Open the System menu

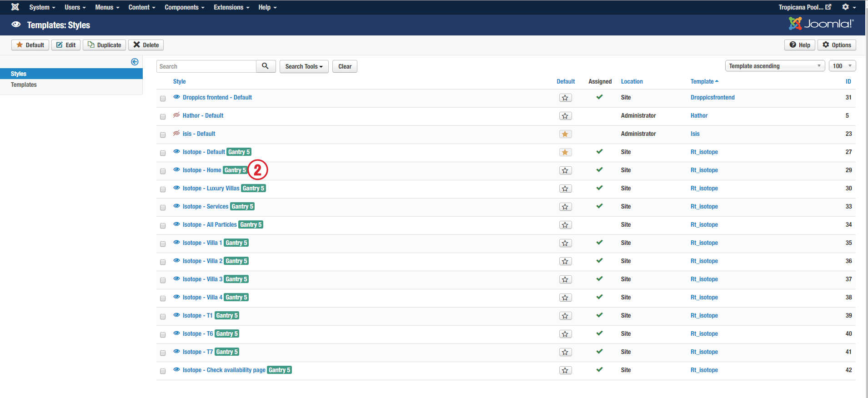pyautogui.click(x=42, y=7)
